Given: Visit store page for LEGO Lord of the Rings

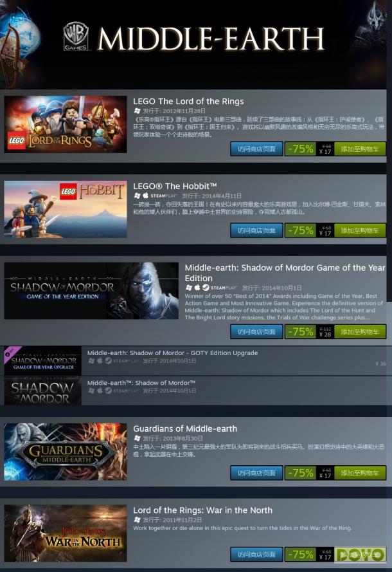Looking at the screenshot, I should tap(256, 149).
